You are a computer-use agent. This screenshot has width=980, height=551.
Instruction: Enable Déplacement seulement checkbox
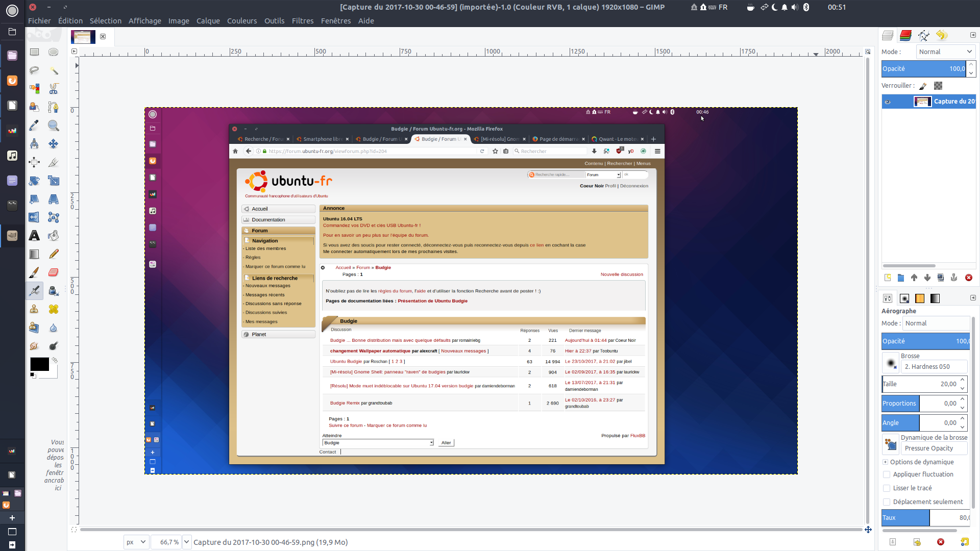coord(887,502)
